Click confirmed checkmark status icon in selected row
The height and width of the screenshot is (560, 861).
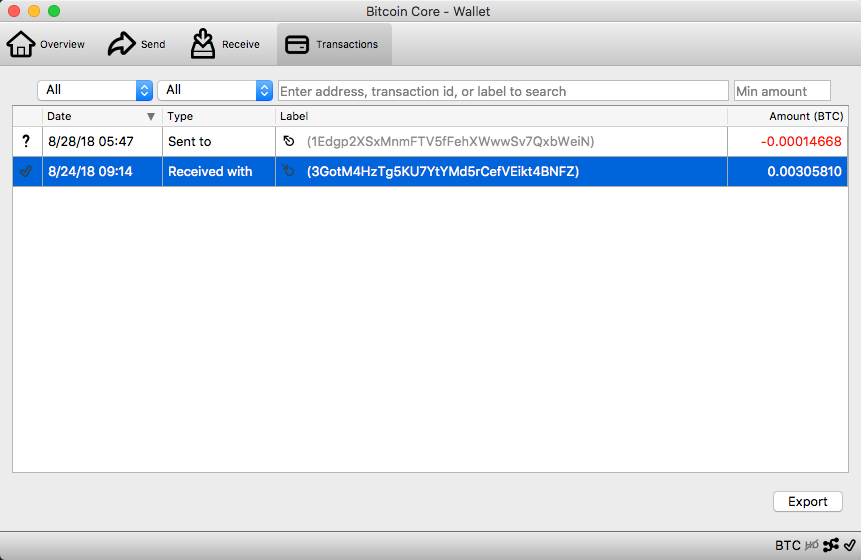click(26, 171)
